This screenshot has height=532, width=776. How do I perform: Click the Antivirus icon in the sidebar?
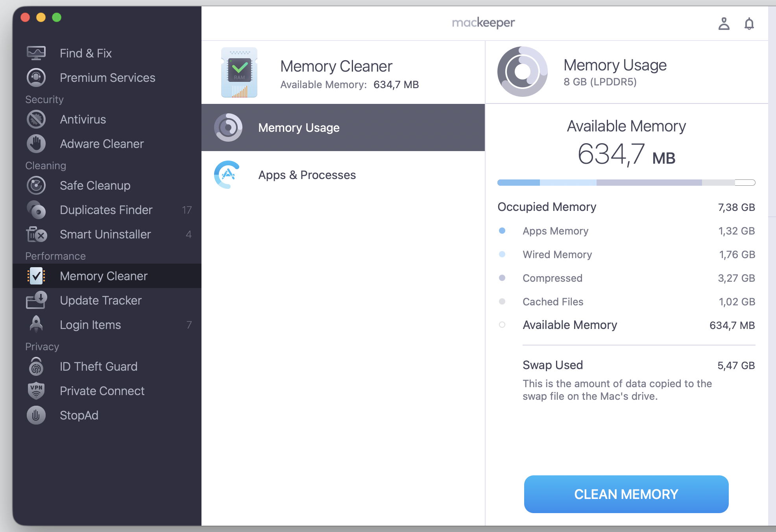click(x=36, y=119)
